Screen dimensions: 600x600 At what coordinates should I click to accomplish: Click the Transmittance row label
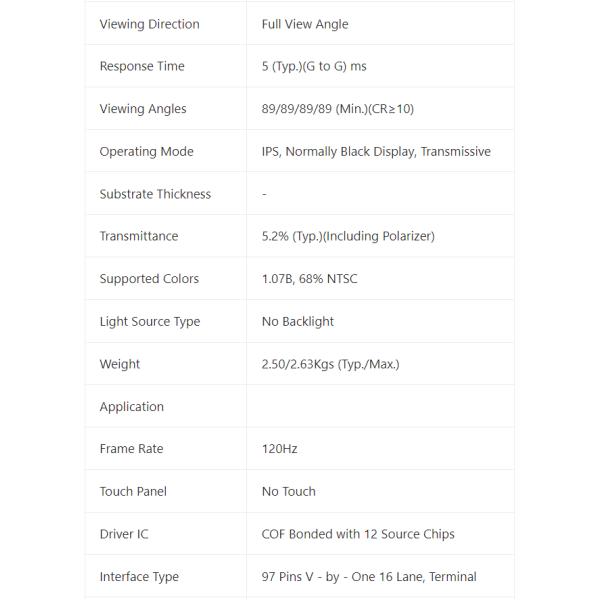(x=139, y=236)
